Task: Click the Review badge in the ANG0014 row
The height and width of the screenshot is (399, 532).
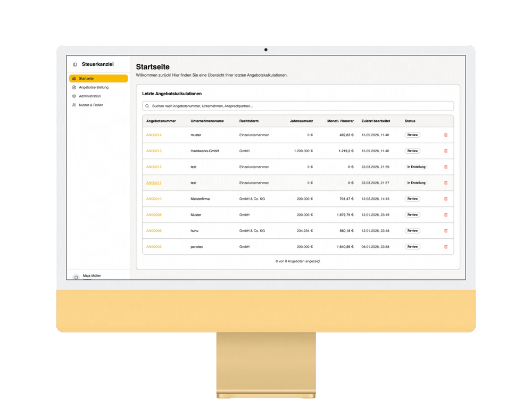Action: pyautogui.click(x=413, y=135)
